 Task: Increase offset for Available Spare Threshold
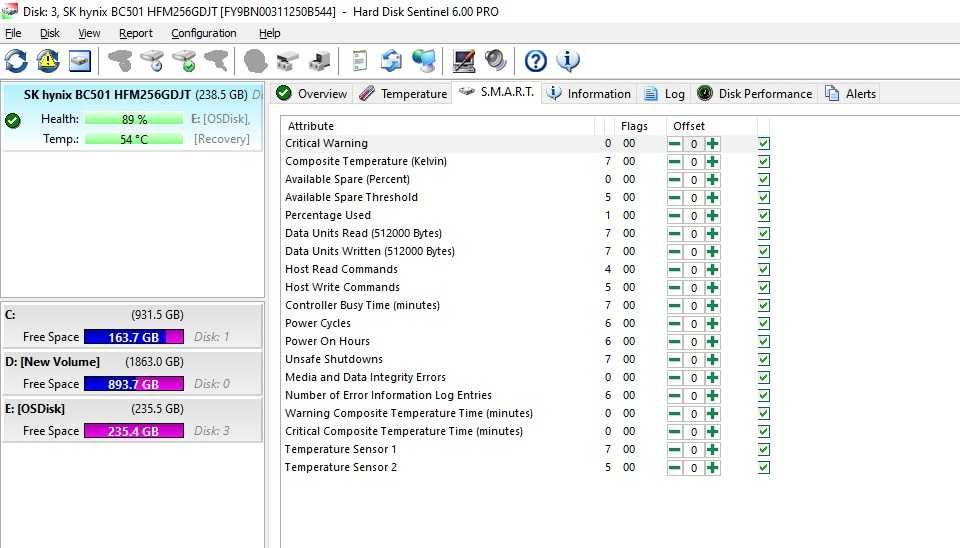tap(712, 198)
